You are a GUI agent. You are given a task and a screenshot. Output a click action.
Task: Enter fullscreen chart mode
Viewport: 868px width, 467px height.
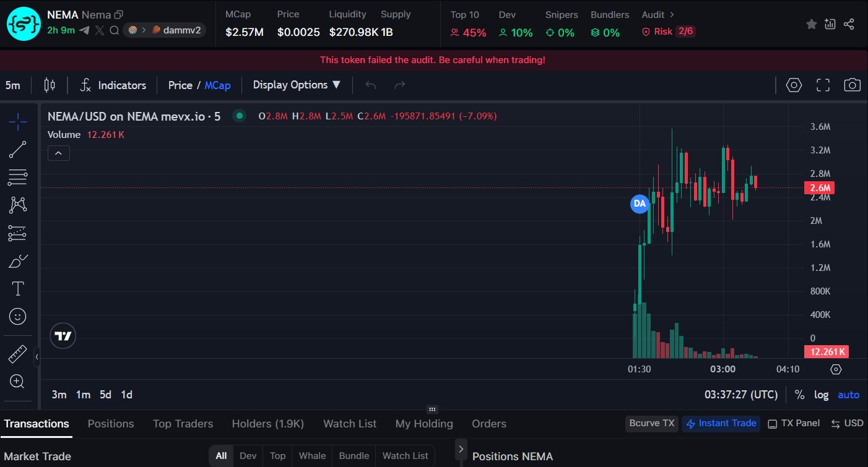[823, 85]
